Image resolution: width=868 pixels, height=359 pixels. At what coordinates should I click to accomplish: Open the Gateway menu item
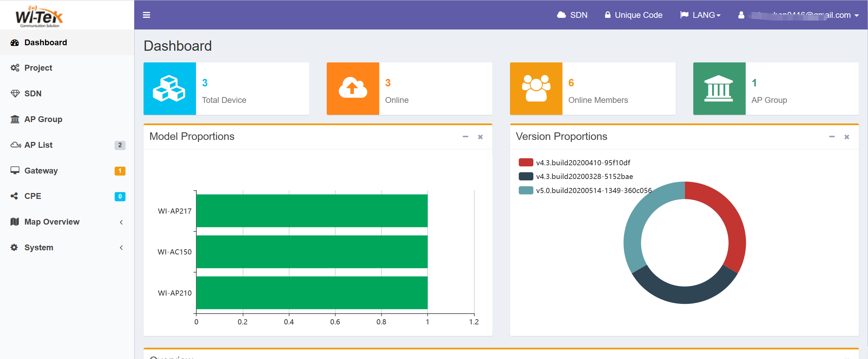(x=67, y=170)
